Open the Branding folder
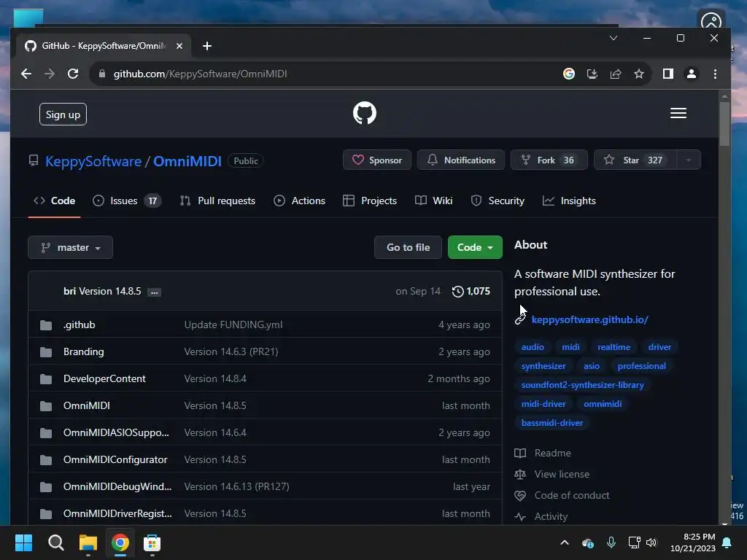Image resolution: width=747 pixels, height=560 pixels. (83, 352)
